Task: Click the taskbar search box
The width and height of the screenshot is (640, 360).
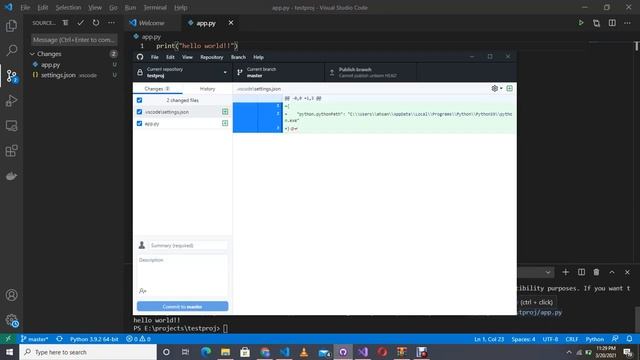Action: (x=88, y=352)
